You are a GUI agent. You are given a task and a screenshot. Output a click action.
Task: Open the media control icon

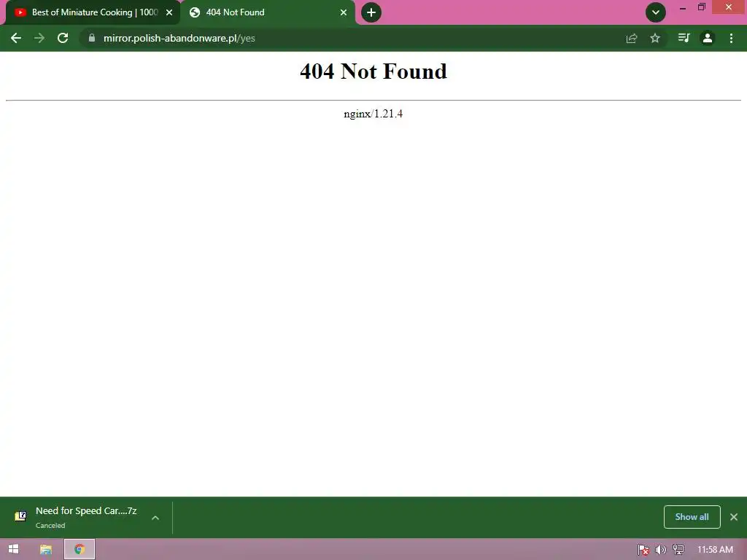coord(684,38)
